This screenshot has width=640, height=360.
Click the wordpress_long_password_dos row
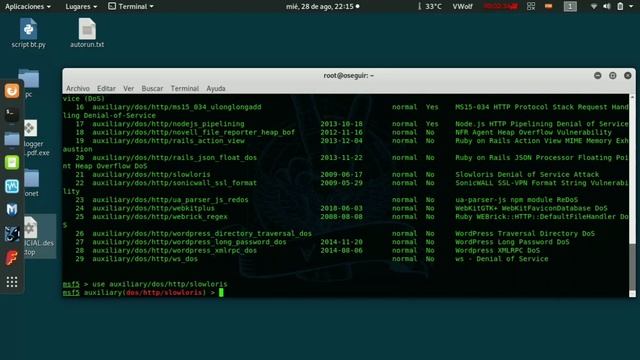click(x=345, y=242)
